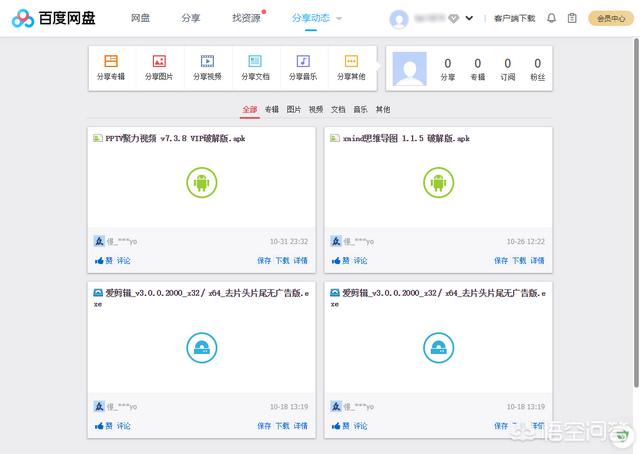The height and width of the screenshot is (454, 640).
Task: Open 详情 on the PPTV聚力视频 card
Action: (301, 260)
